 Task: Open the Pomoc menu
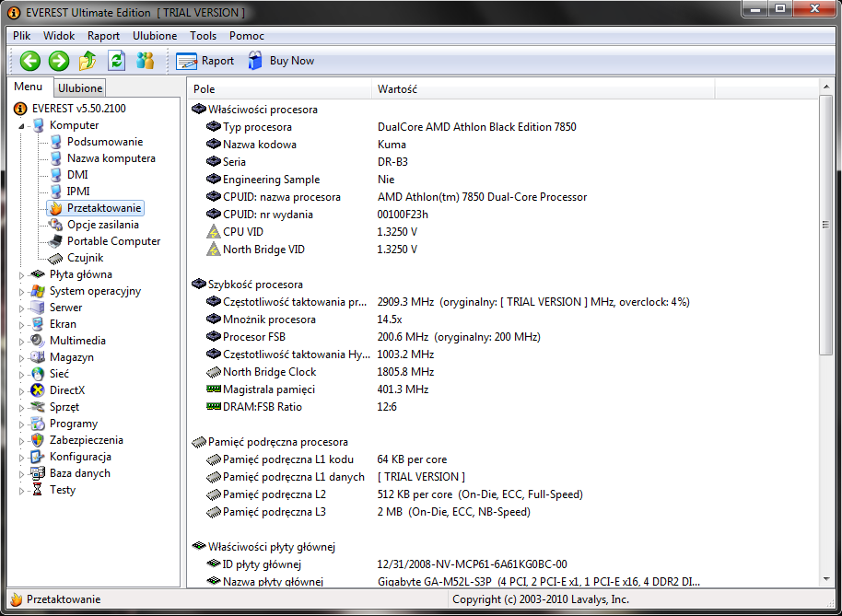pyautogui.click(x=247, y=36)
